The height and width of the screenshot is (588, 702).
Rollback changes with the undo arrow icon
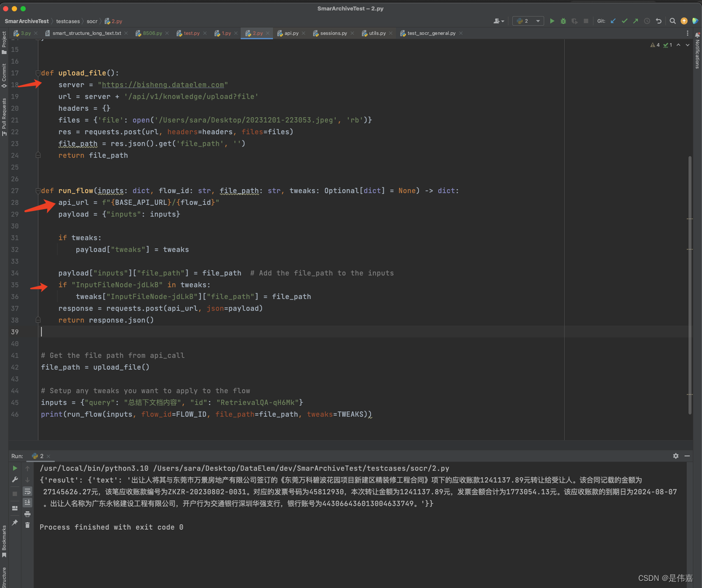(659, 21)
